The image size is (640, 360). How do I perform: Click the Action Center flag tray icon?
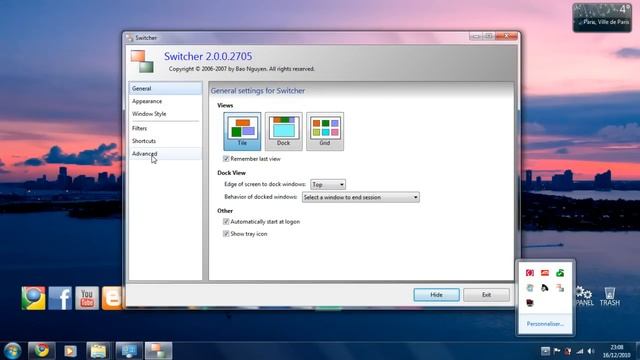pyautogui.click(x=557, y=351)
